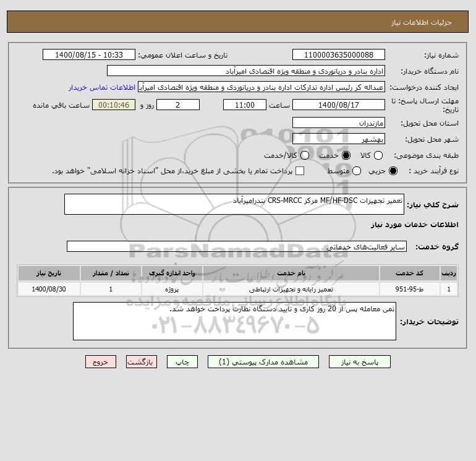
Task: Click the deadline hour field 11:00
Action: point(245,105)
